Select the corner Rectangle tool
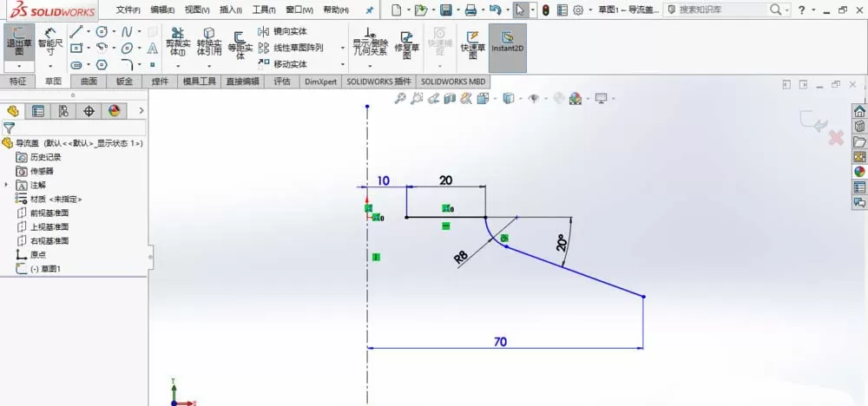The image size is (868, 406). [76, 48]
